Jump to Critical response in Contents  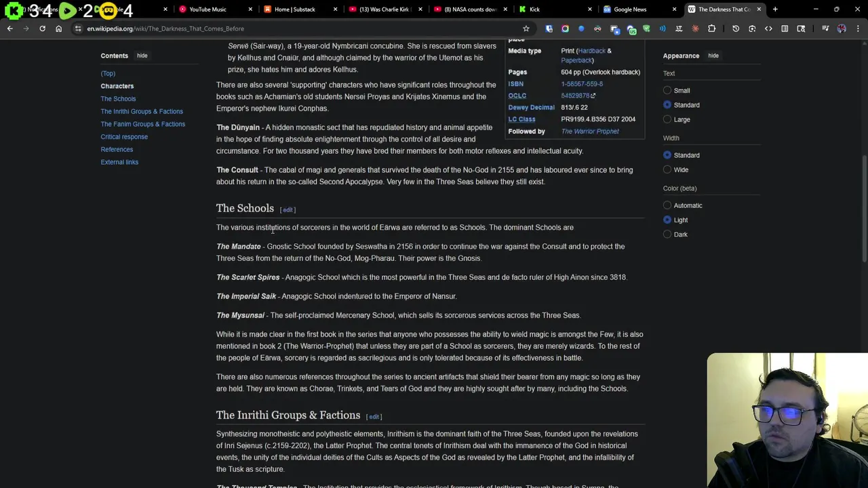point(124,137)
